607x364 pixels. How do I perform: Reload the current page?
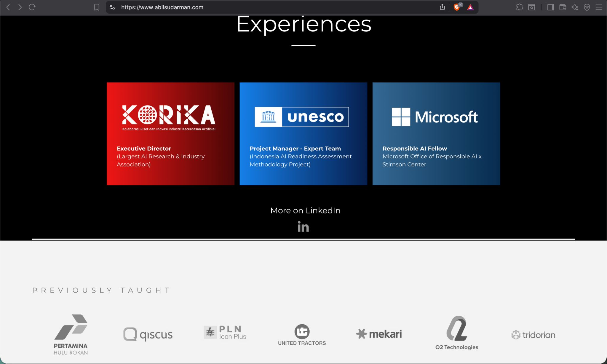pyautogui.click(x=32, y=7)
